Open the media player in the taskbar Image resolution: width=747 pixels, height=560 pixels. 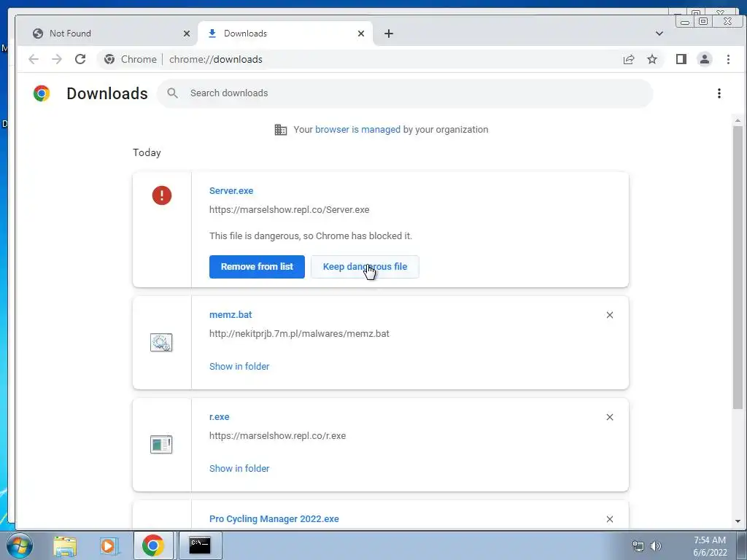click(109, 546)
